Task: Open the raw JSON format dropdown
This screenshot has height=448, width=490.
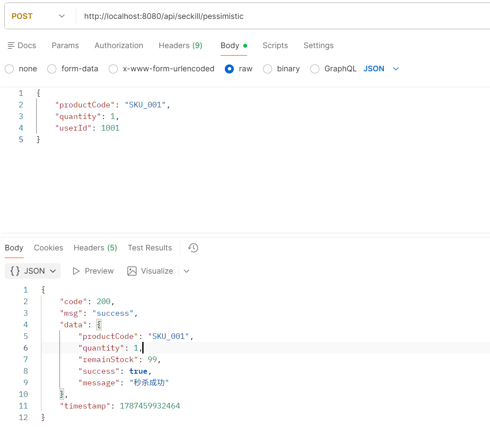Action: 381,69
